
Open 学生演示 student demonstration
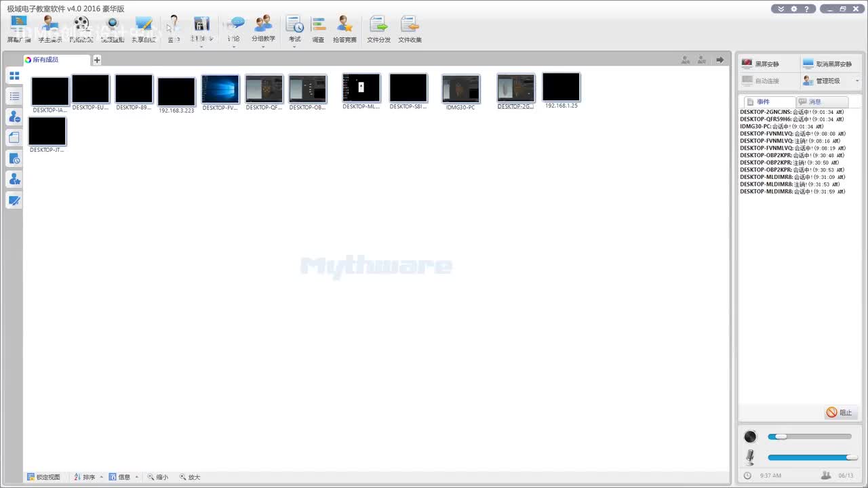[50, 30]
